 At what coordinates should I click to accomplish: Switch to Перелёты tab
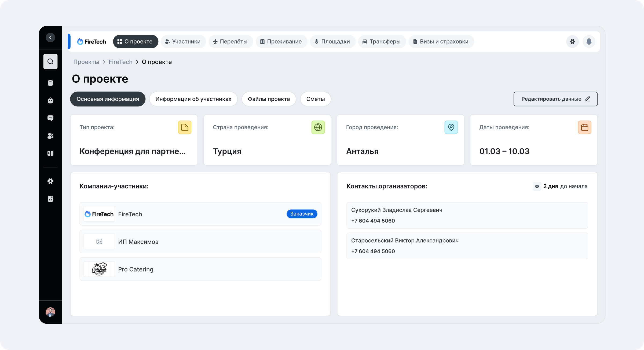[230, 42]
